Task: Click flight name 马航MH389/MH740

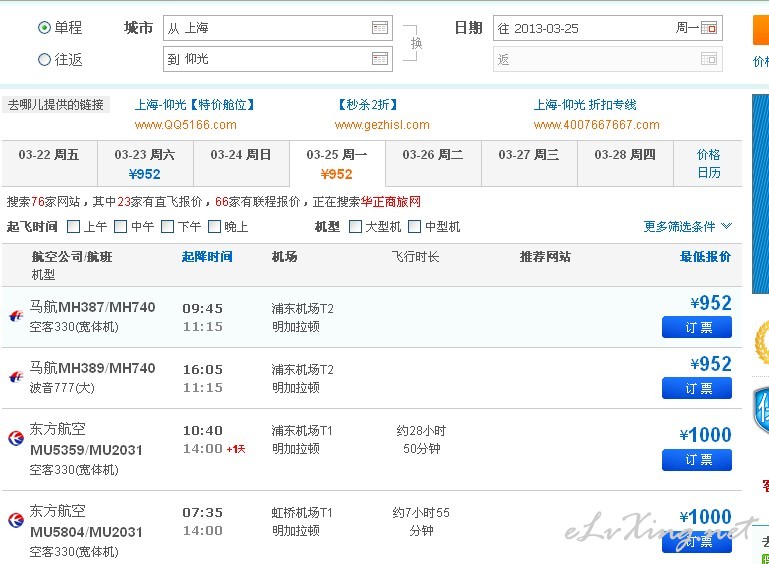Action: click(92, 368)
